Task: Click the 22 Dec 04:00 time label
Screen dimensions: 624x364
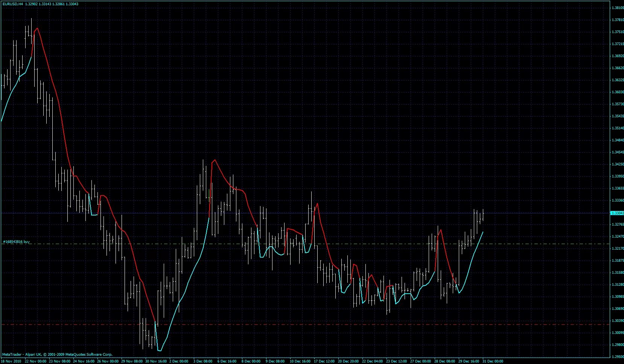Action: tap(373, 361)
